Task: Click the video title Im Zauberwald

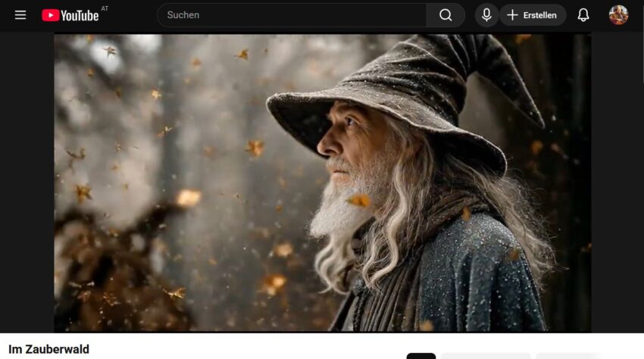Action: 49,349
